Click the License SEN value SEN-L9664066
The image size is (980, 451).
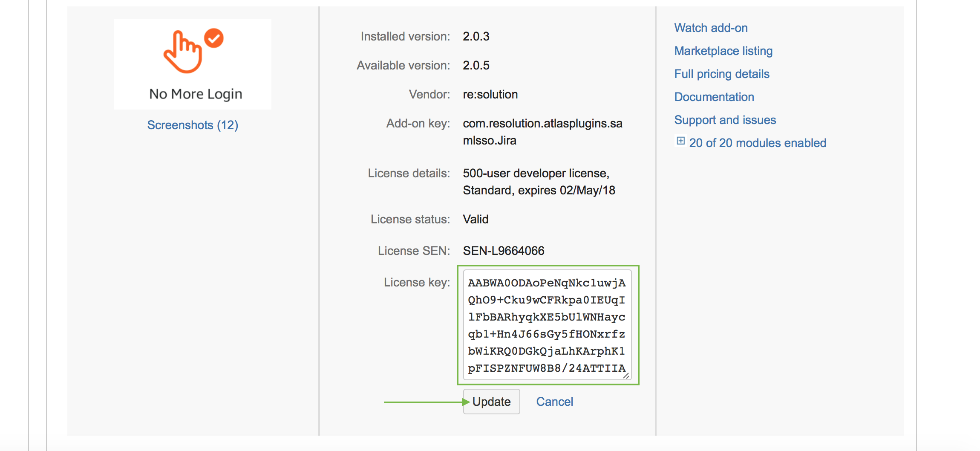504,251
